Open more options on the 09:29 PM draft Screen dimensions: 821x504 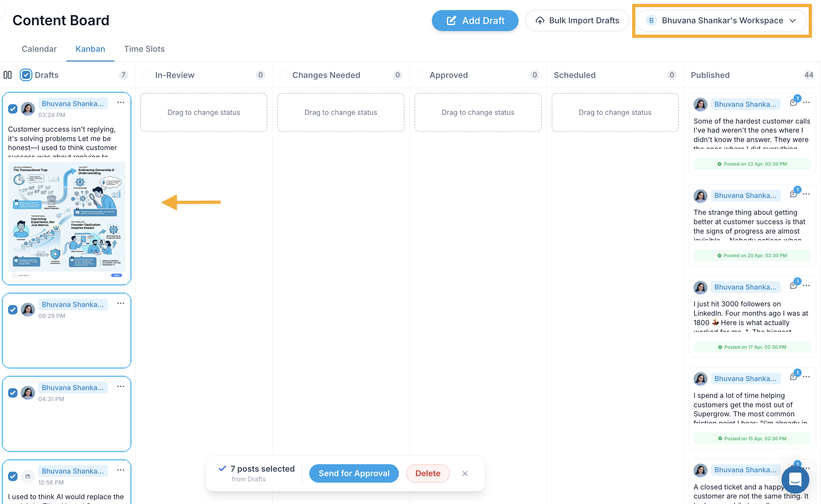[x=121, y=303]
